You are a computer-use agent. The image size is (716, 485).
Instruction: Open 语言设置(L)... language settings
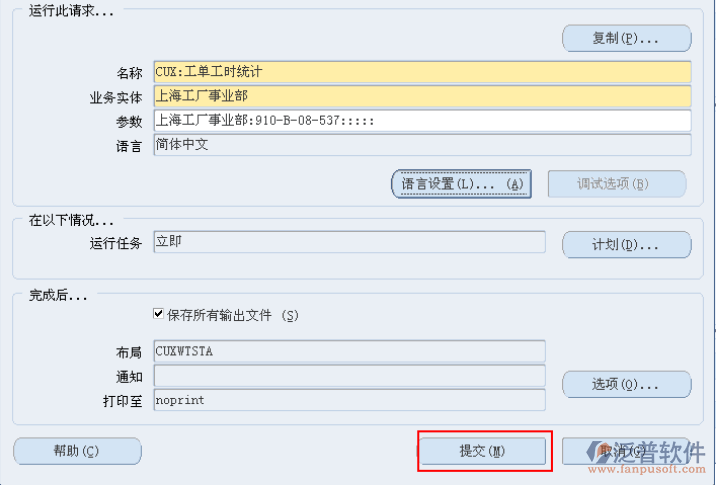[x=461, y=184]
